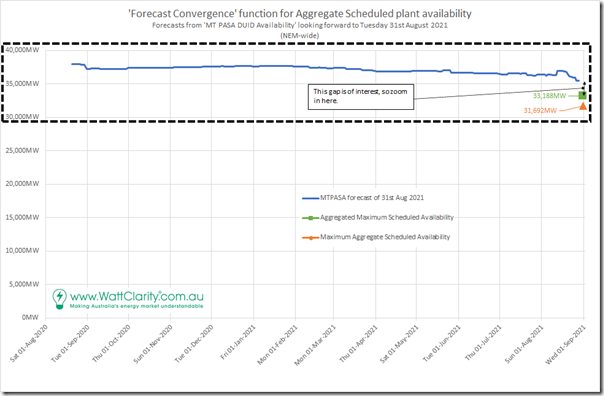Screen dimensions: 604x396
Task: Click the 'This gap is of interest' callout box
Action: [x=361, y=97]
